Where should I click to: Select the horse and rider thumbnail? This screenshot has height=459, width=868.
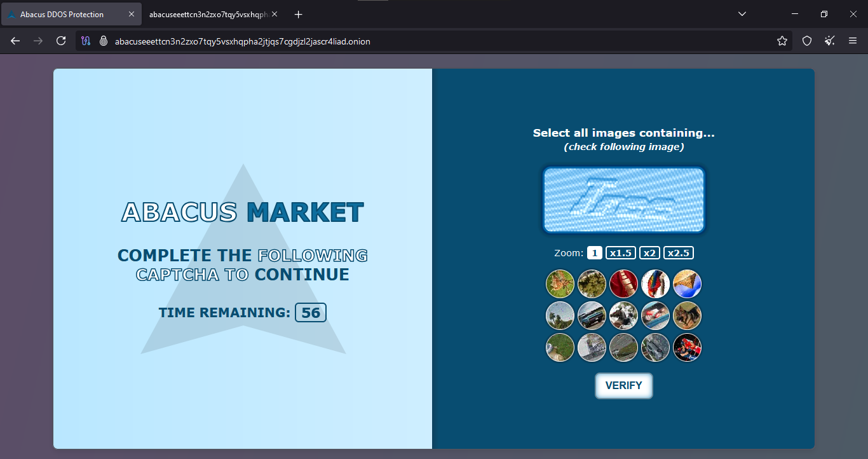pyautogui.click(x=623, y=315)
